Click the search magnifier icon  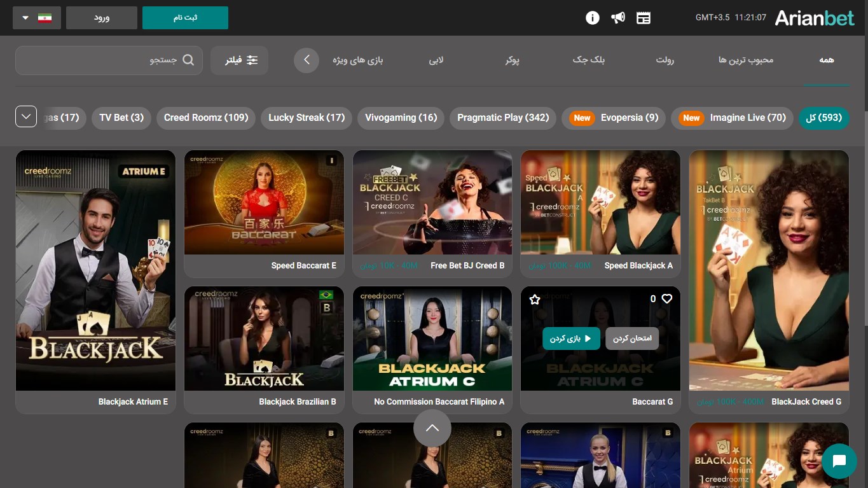pyautogui.click(x=188, y=59)
